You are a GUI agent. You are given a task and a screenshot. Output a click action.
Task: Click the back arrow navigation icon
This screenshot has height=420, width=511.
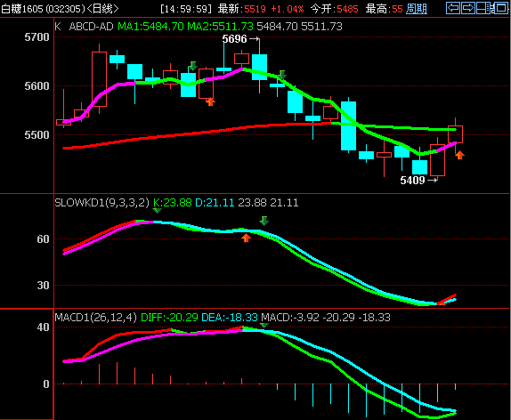453,8
